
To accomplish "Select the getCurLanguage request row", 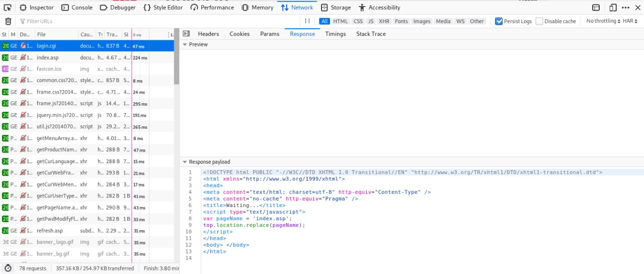I will 87,161.
